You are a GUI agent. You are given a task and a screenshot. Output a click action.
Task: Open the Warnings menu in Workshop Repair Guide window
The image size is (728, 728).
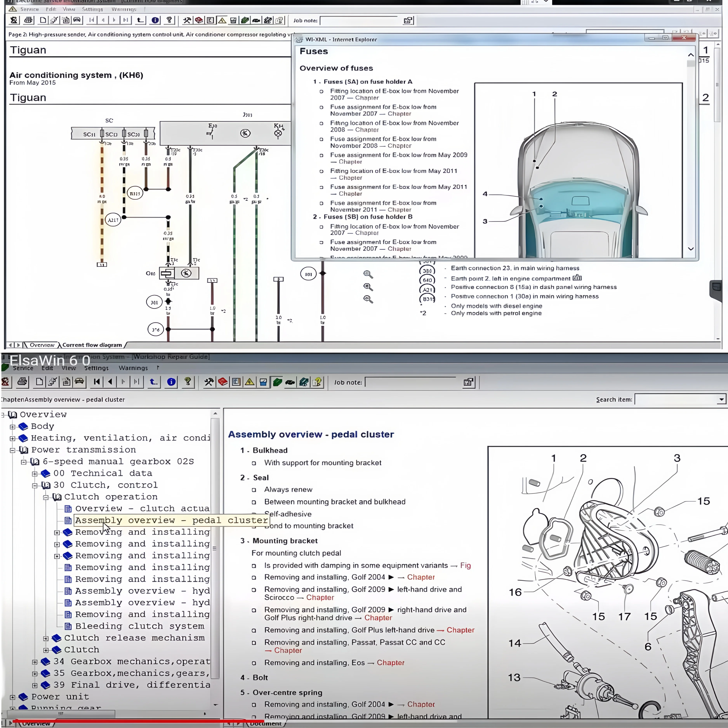[133, 368]
